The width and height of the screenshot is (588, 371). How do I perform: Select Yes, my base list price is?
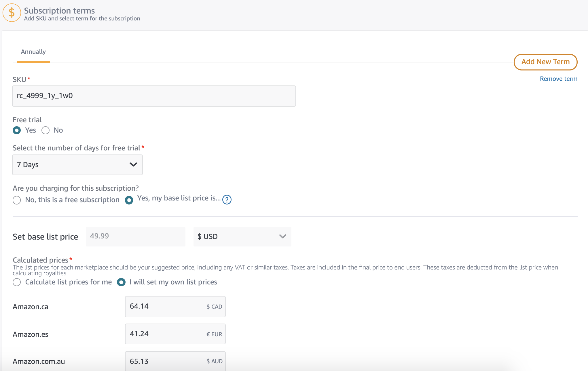(x=129, y=200)
